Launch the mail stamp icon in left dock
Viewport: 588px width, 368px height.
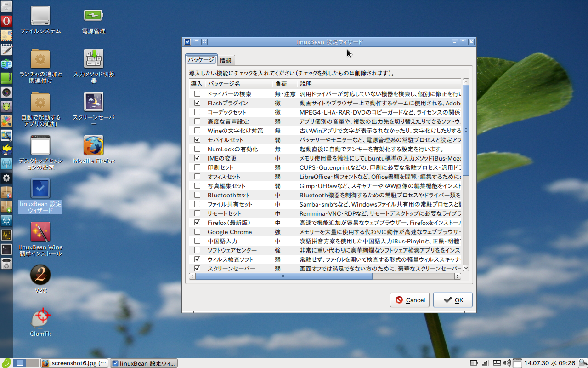pyautogui.click(x=6, y=35)
